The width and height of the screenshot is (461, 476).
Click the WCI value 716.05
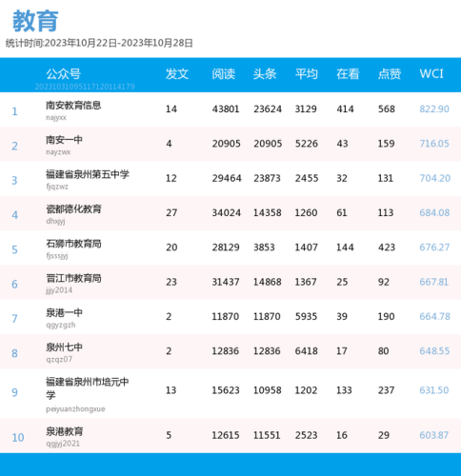pyautogui.click(x=434, y=144)
